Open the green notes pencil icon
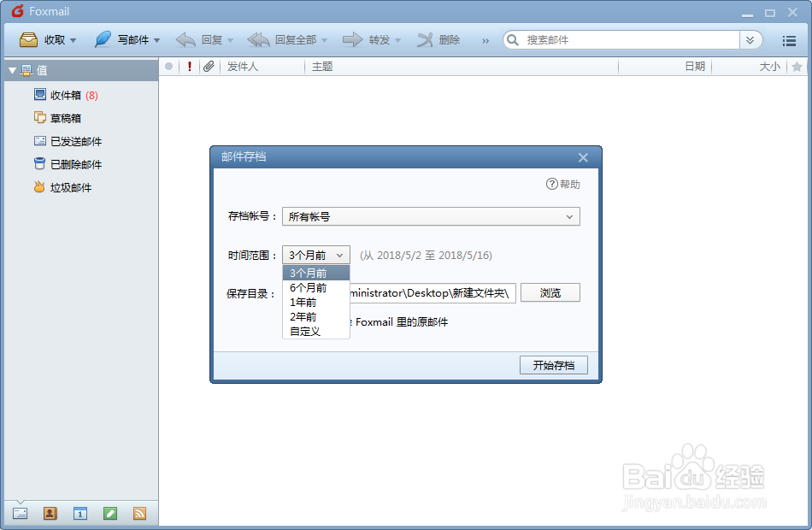 pos(111,513)
